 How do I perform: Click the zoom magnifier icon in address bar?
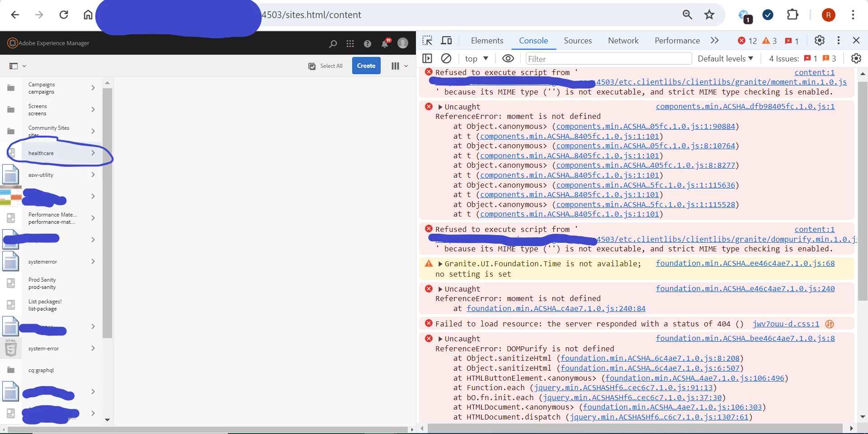tap(687, 15)
